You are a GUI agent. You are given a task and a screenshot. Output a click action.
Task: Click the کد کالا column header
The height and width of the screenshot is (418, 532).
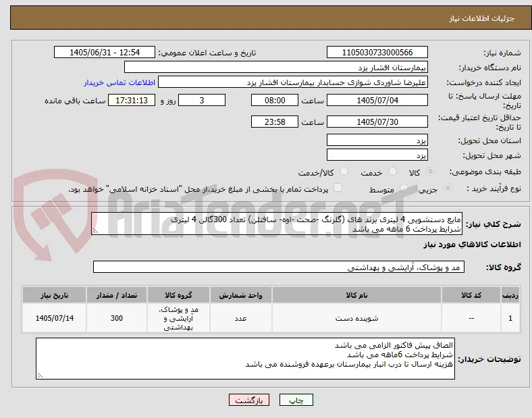click(x=471, y=295)
